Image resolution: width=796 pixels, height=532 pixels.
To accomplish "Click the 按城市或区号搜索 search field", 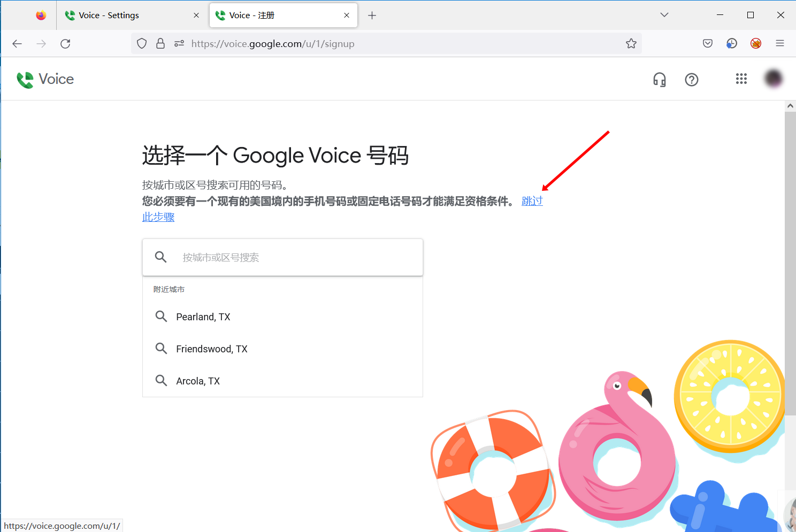I will 282,257.
